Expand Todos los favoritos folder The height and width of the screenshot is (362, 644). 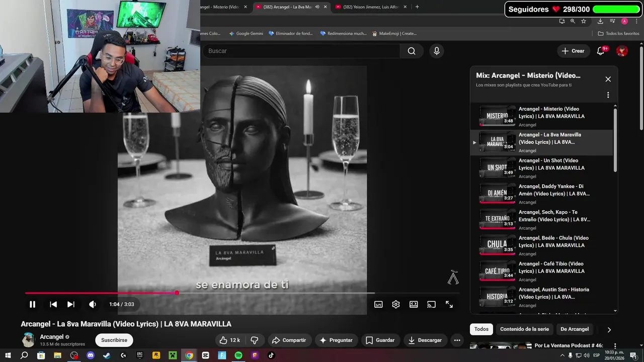pyautogui.click(x=618, y=34)
